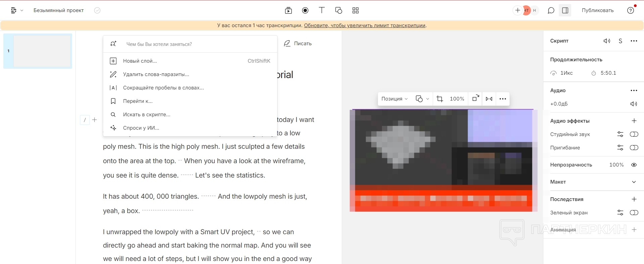Select menu item Удалить слова-паразиты…
Screen dimensions: 644x264
(x=190, y=74)
